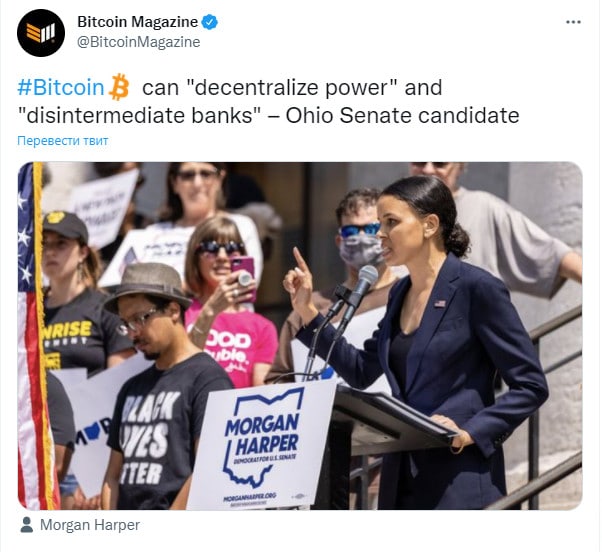The width and height of the screenshot is (602, 552).
Task: Open tagged Morgan Harper profile link
Action: click(90, 525)
